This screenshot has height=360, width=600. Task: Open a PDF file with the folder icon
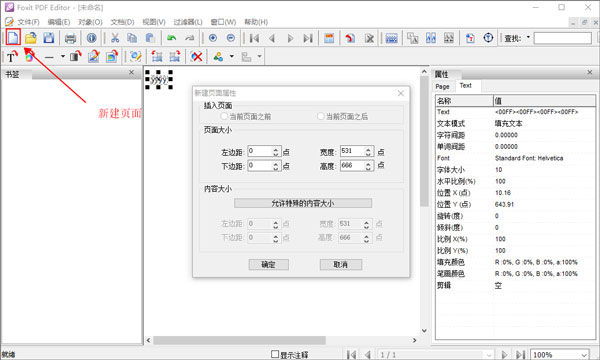[x=31, y=38]
